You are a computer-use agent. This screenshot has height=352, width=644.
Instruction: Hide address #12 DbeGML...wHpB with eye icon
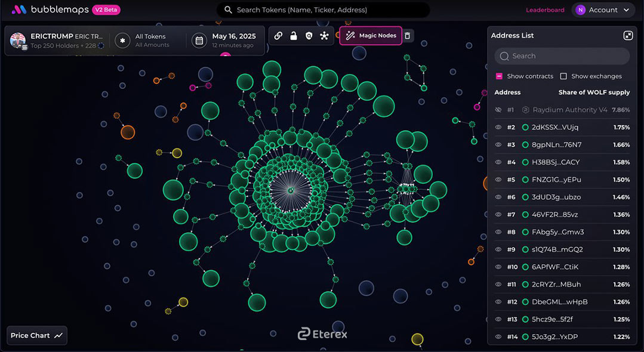[x=498, y=302]
